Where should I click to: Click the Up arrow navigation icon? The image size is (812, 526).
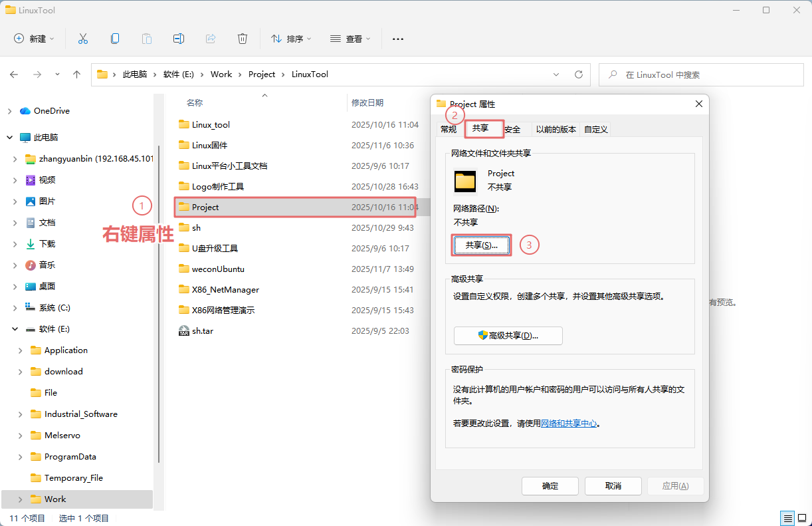76,74
